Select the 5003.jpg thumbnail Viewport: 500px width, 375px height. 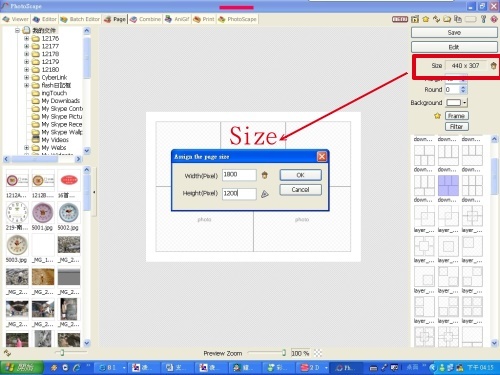tap(17, 245)
